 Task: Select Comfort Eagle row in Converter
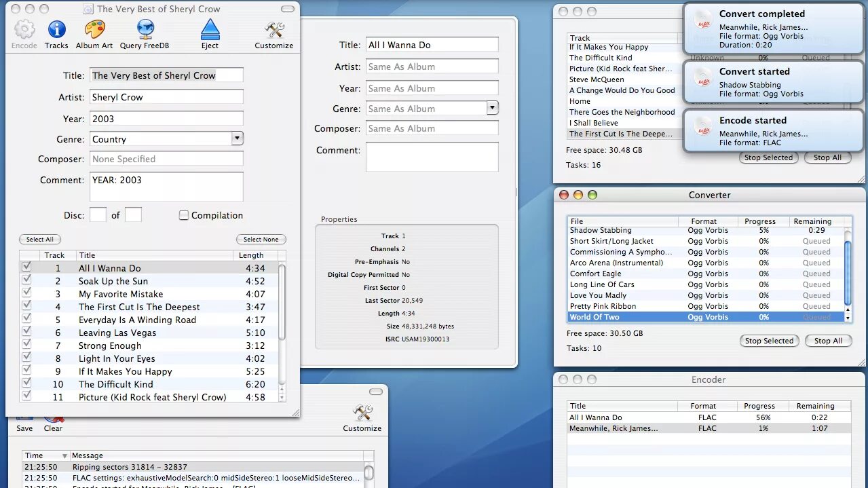click(x=705, y=274)
